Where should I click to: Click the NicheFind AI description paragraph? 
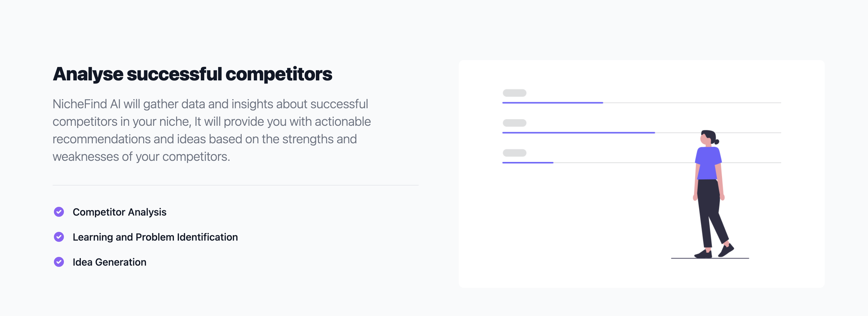pyautogui.click(x=212, y=130)
